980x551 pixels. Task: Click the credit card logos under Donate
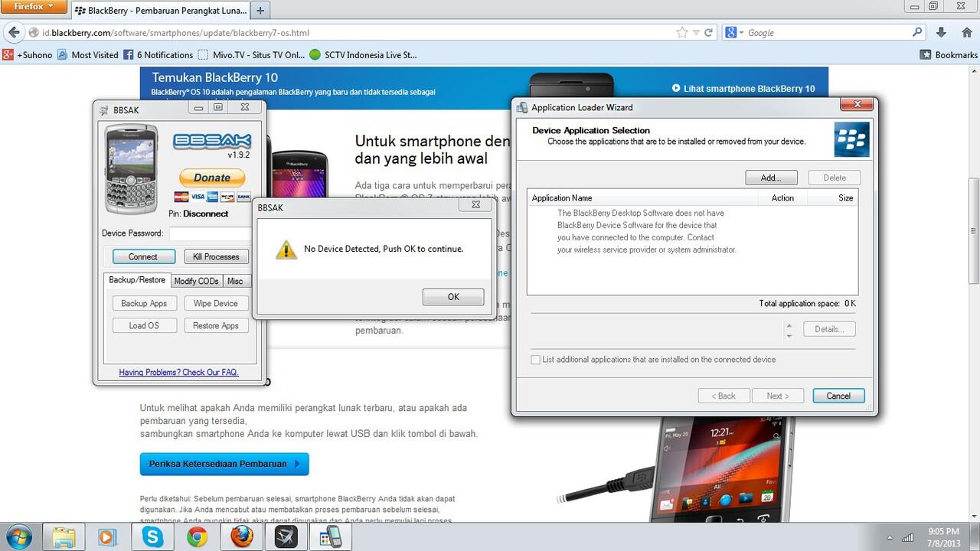(x=213, y=197)
